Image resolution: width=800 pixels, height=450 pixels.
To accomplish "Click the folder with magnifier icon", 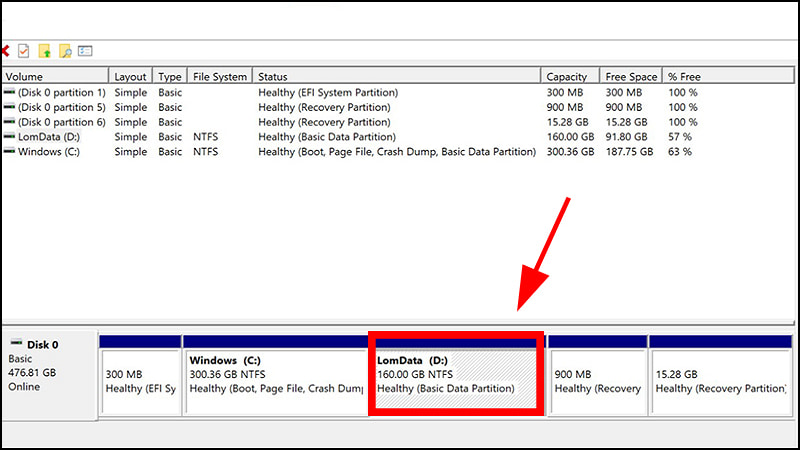I will (x=65, y=51).
